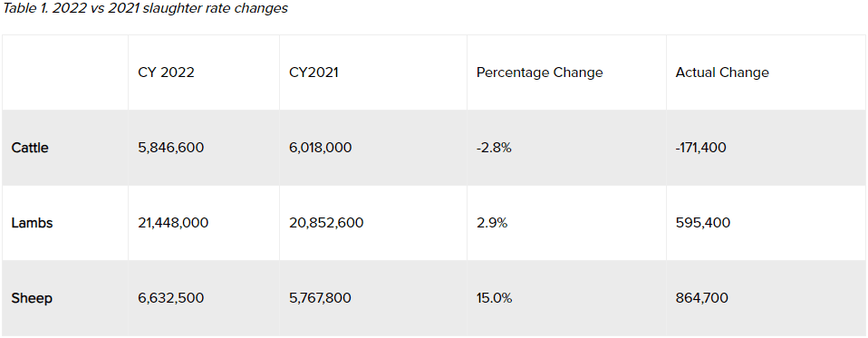The width and height of the screenshot is (868, 338).
Task: Click the Cattle row label
Action: coord(30,148)
